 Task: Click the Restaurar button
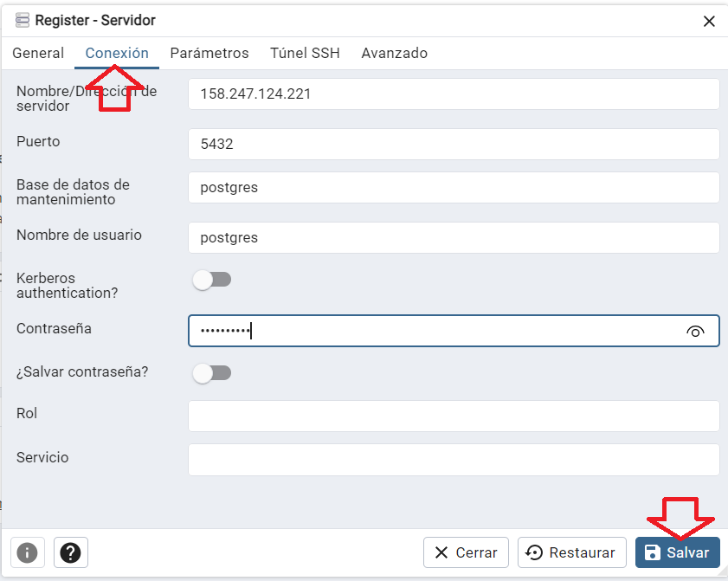[x=572, y=552]
